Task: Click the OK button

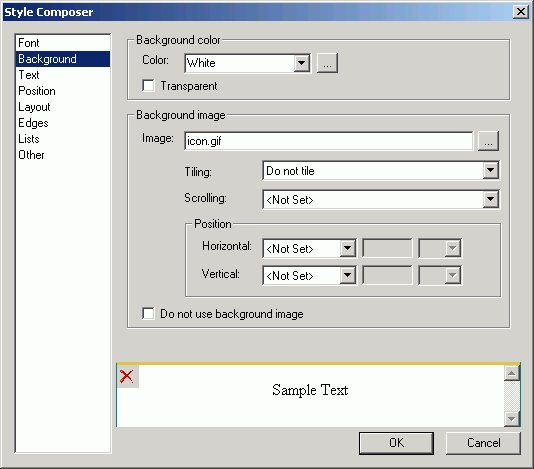Action: [396, 443]
